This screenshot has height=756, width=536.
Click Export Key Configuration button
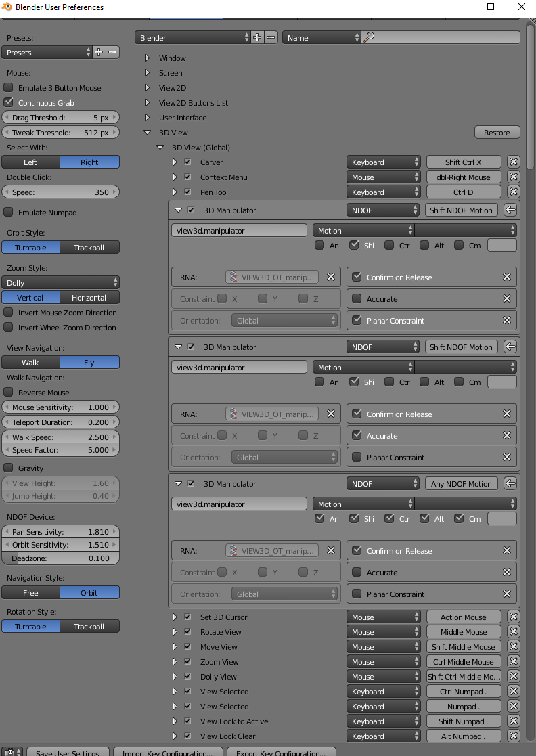[282, 752]
